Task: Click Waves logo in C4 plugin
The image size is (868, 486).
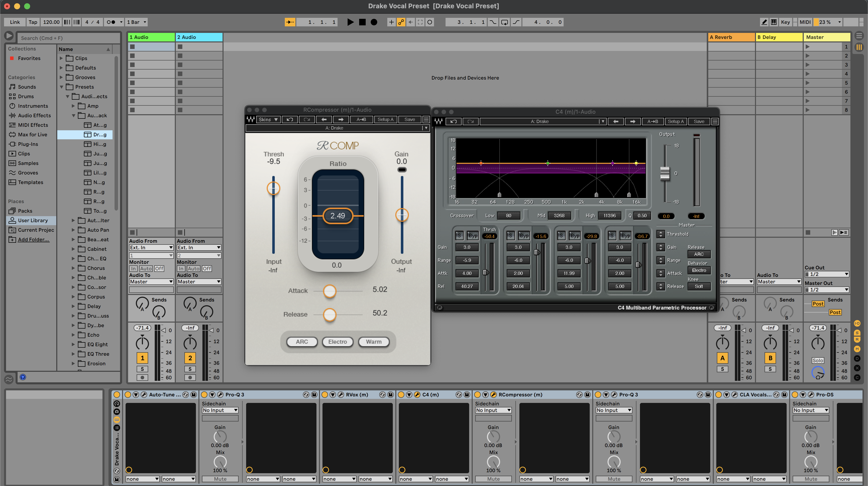Action: 438,122
